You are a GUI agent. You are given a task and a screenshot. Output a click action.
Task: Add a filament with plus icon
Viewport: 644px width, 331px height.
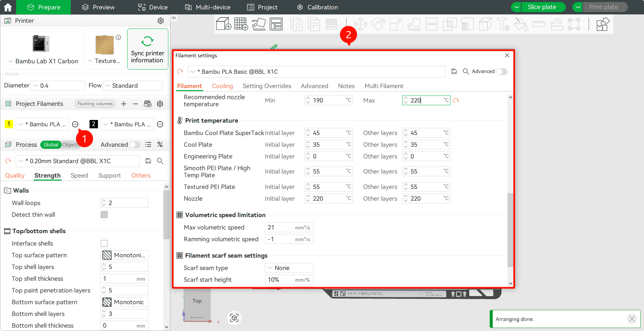click(124, 104)
